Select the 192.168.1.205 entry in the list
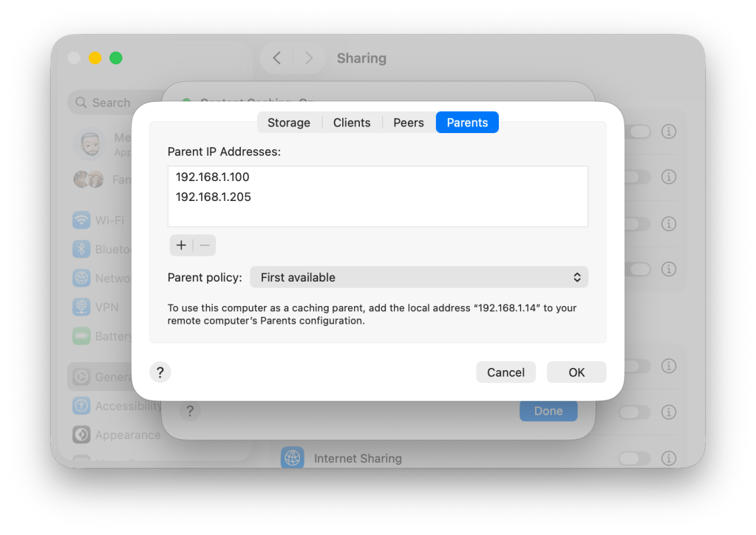This screenshot has width=756, height=535. tap(213, 197)
